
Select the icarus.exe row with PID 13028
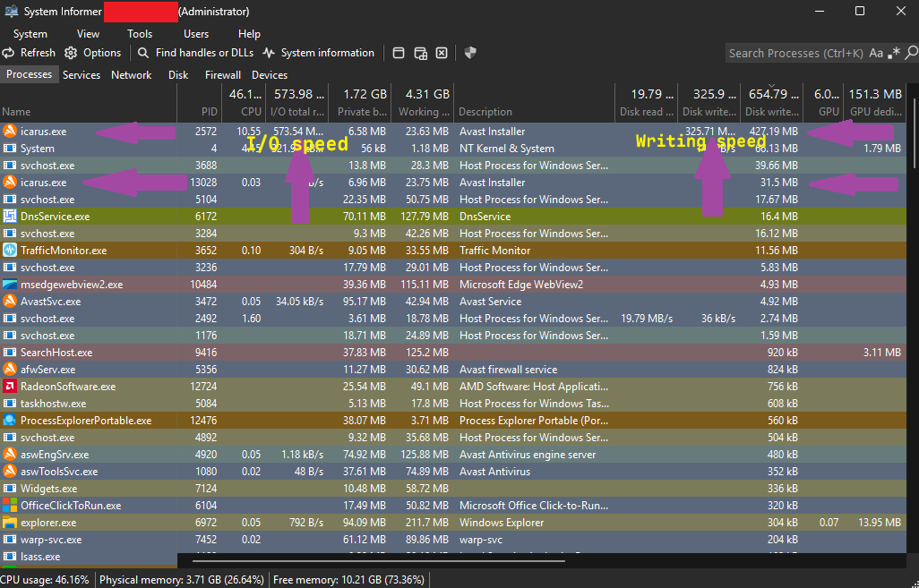(x=453, y=183)
